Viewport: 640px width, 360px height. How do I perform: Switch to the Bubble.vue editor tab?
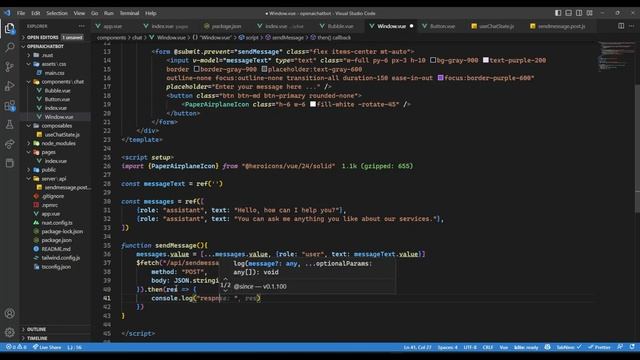(x=340, y=26)
